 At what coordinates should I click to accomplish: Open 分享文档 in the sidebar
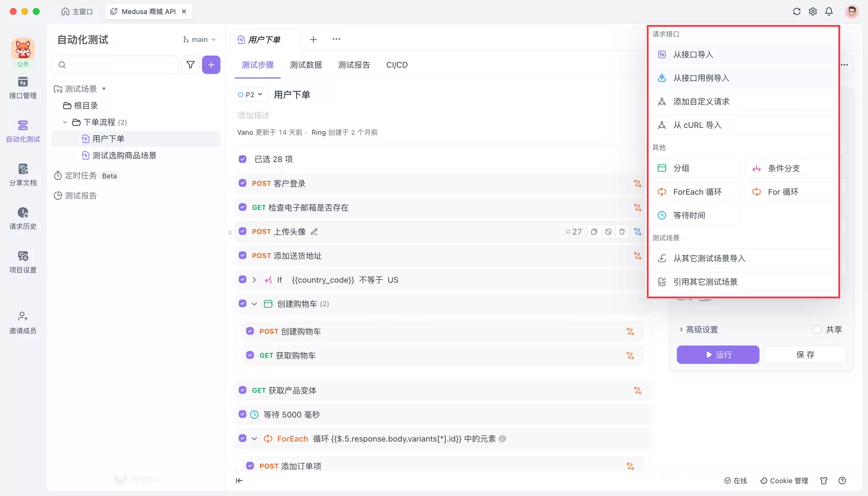23,175
